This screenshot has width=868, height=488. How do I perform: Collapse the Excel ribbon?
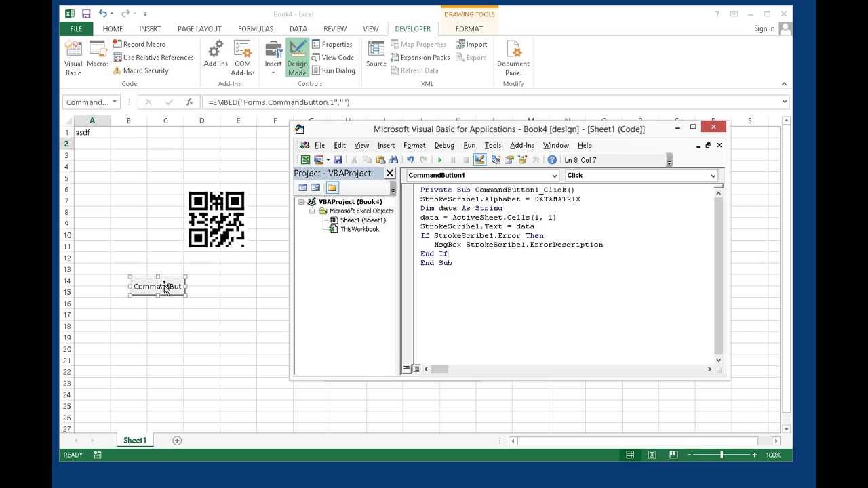[x=784, y=84]
